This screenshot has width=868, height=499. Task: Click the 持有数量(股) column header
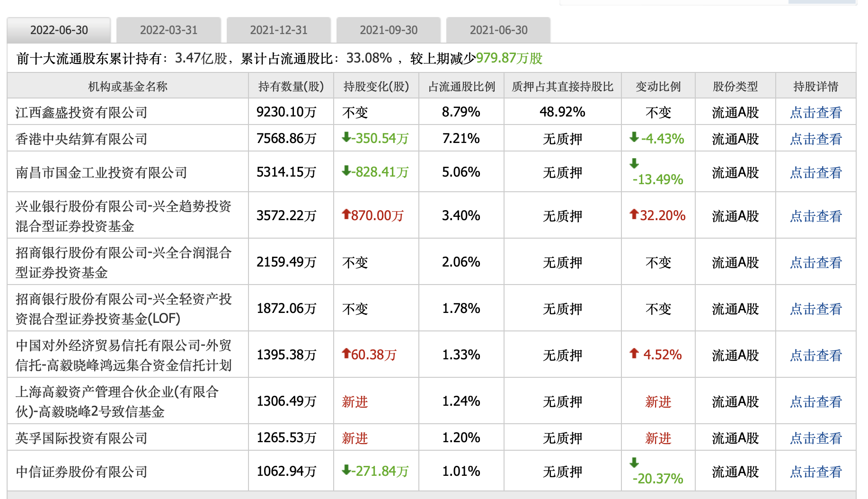click(x=291, y=86)
